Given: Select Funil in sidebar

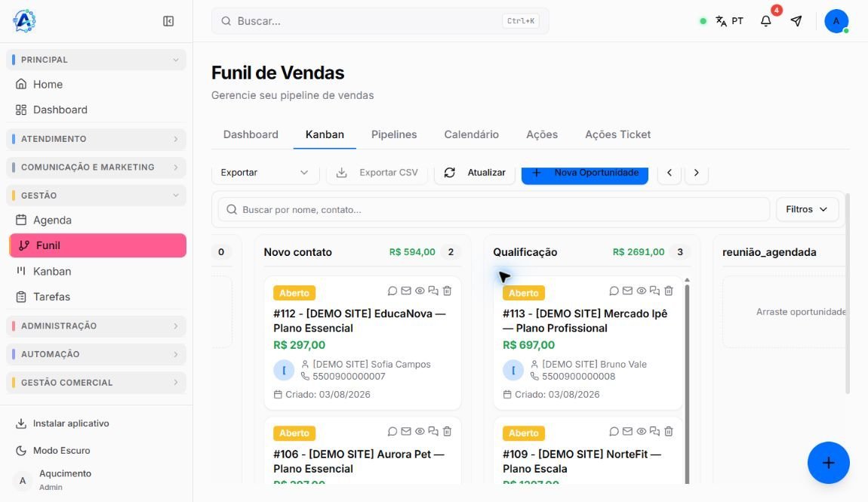Looking at the screenshot, I should pyautogui.click(x=97, y=245).
